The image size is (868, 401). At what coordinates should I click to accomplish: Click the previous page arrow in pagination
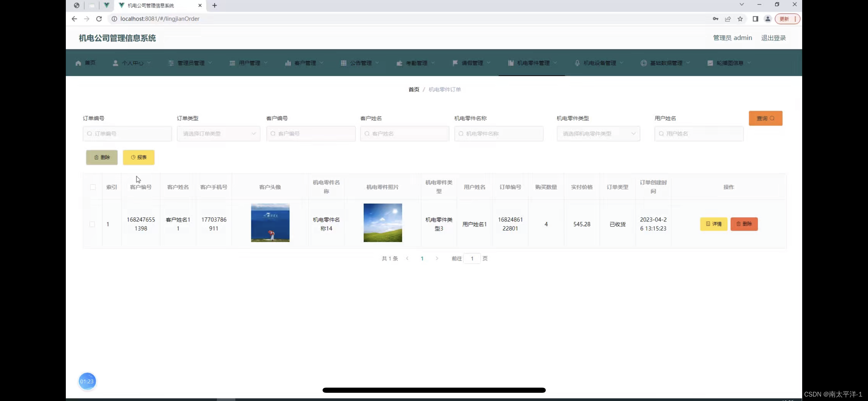407,258
